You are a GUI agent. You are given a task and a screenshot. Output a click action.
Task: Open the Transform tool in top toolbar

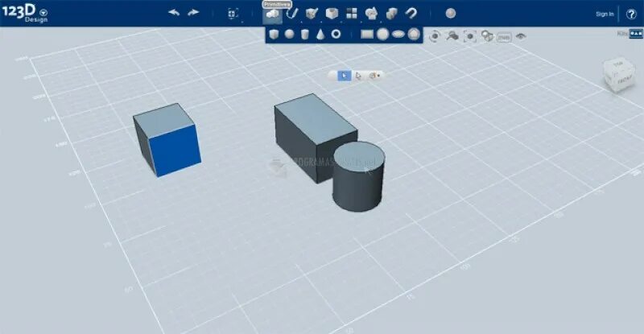(233, 14)
